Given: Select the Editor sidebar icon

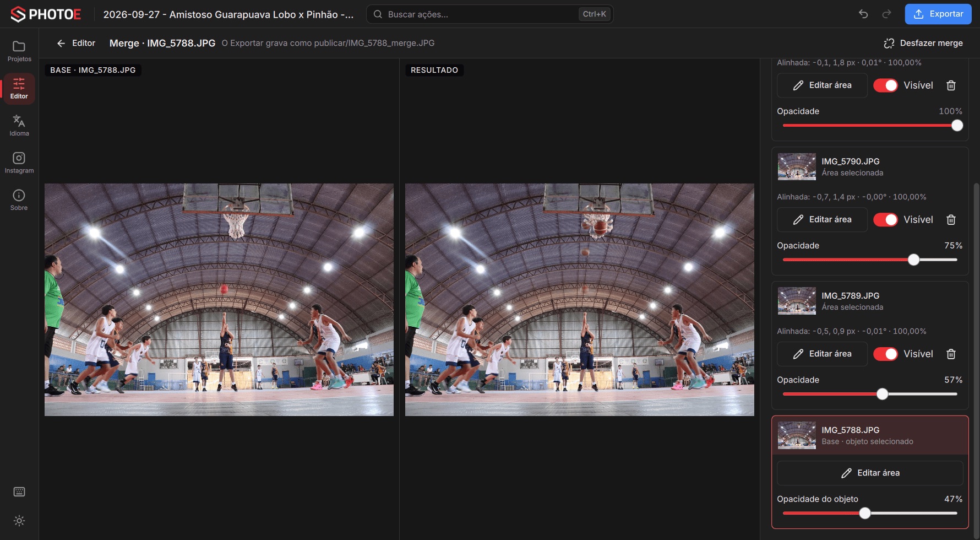Looking at the screenshot, I should pyautogui.click(x=19, y=89).
